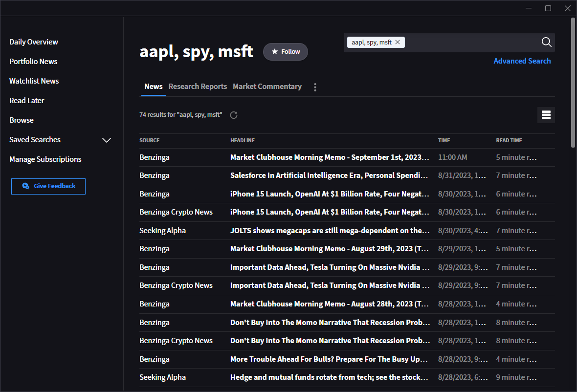The width and height of the screenshot is (577, 392).
Task: Remove the aapl, spy, msft search chip
Action: 398,43
